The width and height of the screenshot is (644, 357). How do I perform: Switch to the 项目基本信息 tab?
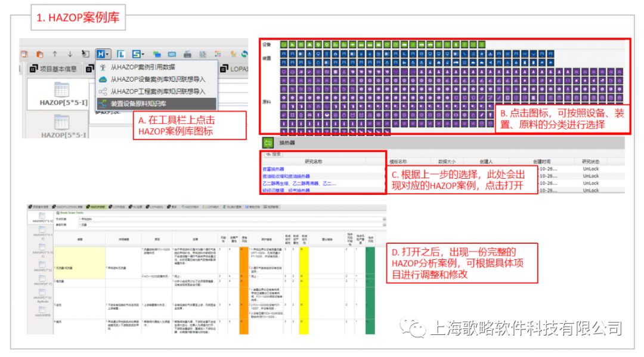54,69
